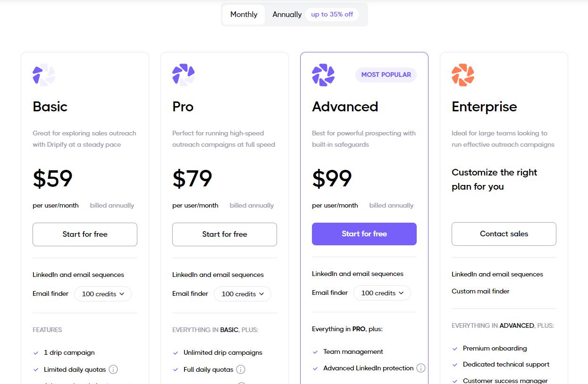Screen dimensions: 588x384
Task: Contact sales for the Enterprise plan
Action: coord(504,234)
